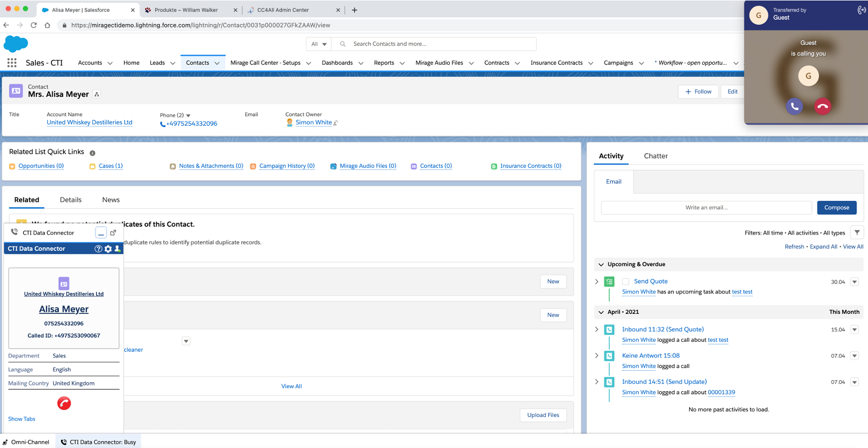Open the Home navigation tab
The image size is (868, 448).
tap(132, 63)
